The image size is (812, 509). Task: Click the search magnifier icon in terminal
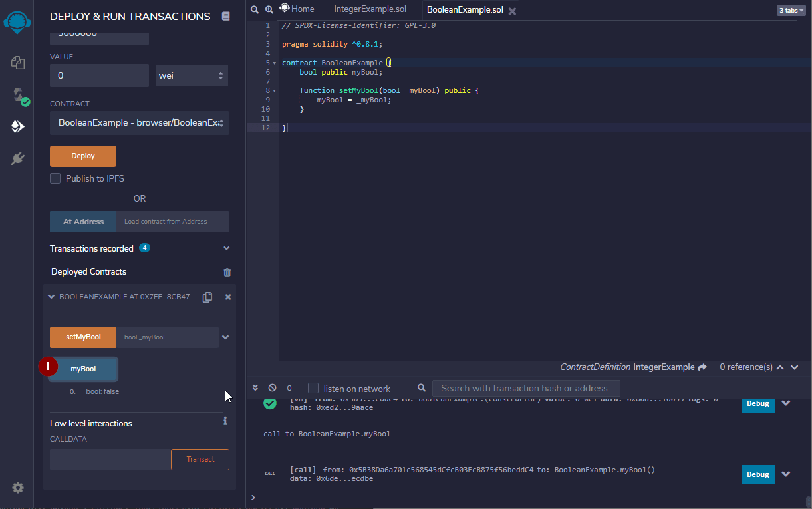(422, 387)
